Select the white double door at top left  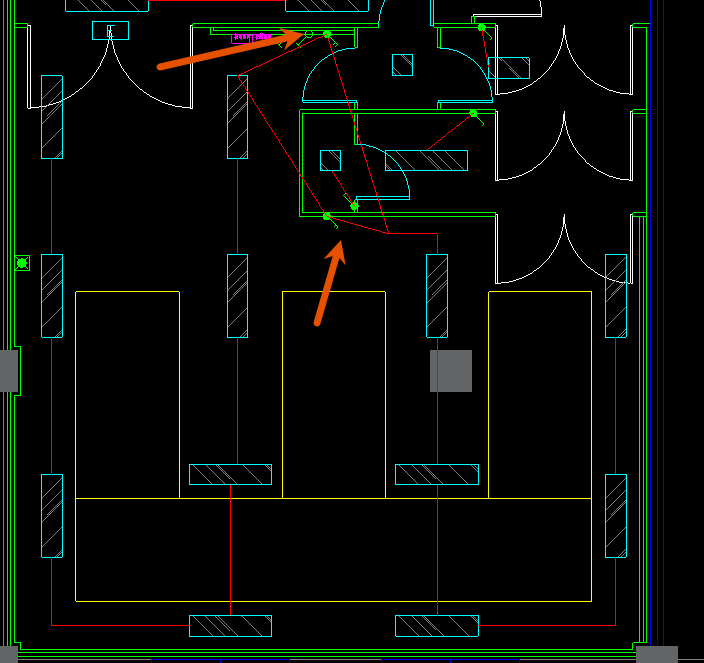coord(110,67)
